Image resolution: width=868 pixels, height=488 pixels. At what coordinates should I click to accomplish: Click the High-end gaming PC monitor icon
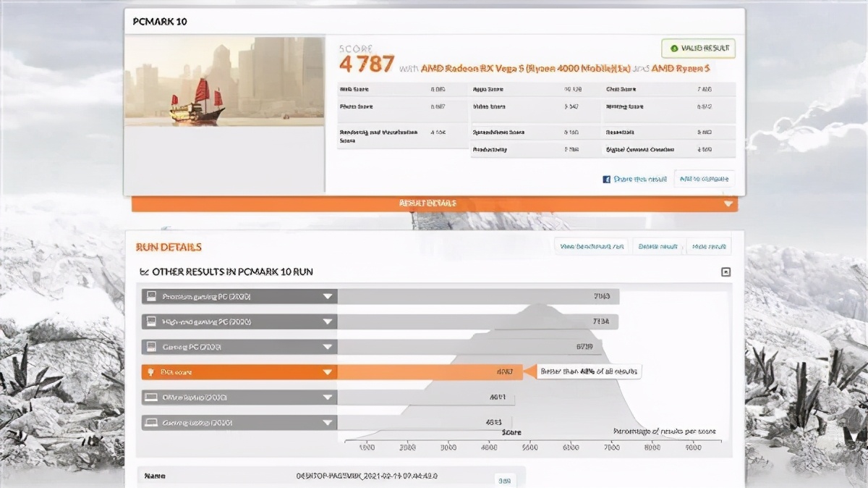pyautogui.click(x=151, y=321)
